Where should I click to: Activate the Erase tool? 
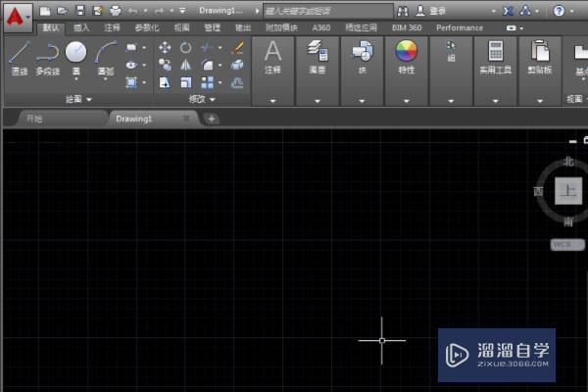(237, 48)
